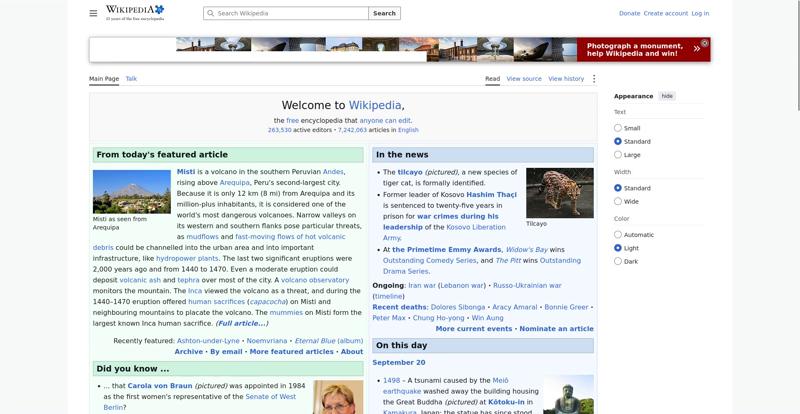Click More current events link

[x=473, y=329]
